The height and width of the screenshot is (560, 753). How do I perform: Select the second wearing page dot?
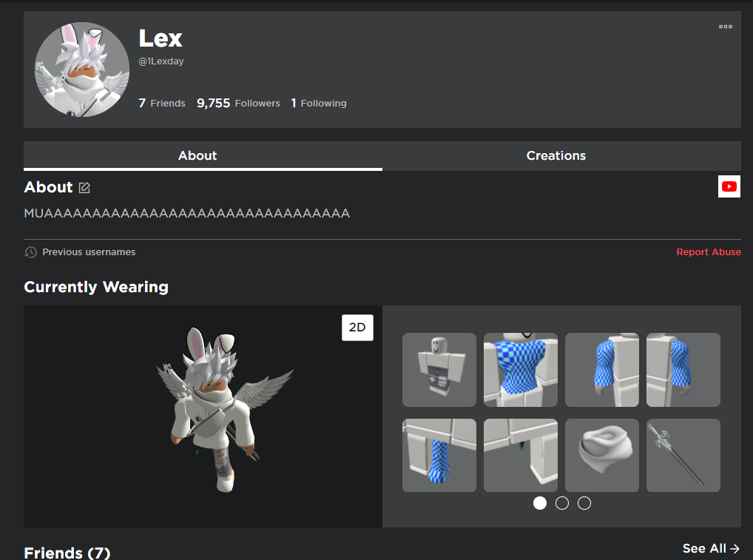(x=562, y=503)
